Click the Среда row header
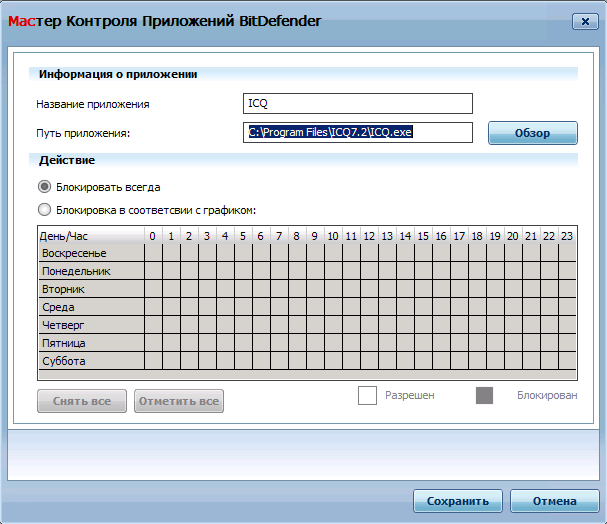The width and height of the screenshot is (607, 524). pyautogui.click(x=92, y=307)
